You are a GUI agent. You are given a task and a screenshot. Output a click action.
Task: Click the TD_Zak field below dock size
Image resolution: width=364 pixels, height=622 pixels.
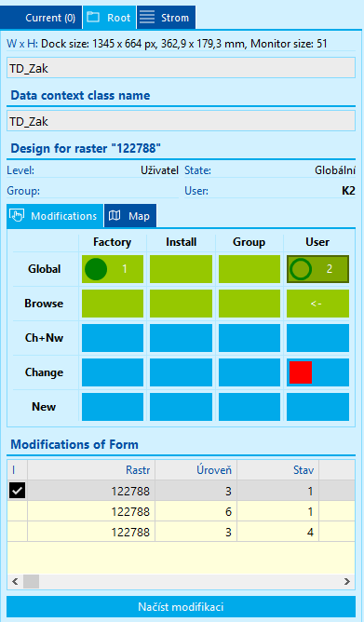click(x=181, y=68)
